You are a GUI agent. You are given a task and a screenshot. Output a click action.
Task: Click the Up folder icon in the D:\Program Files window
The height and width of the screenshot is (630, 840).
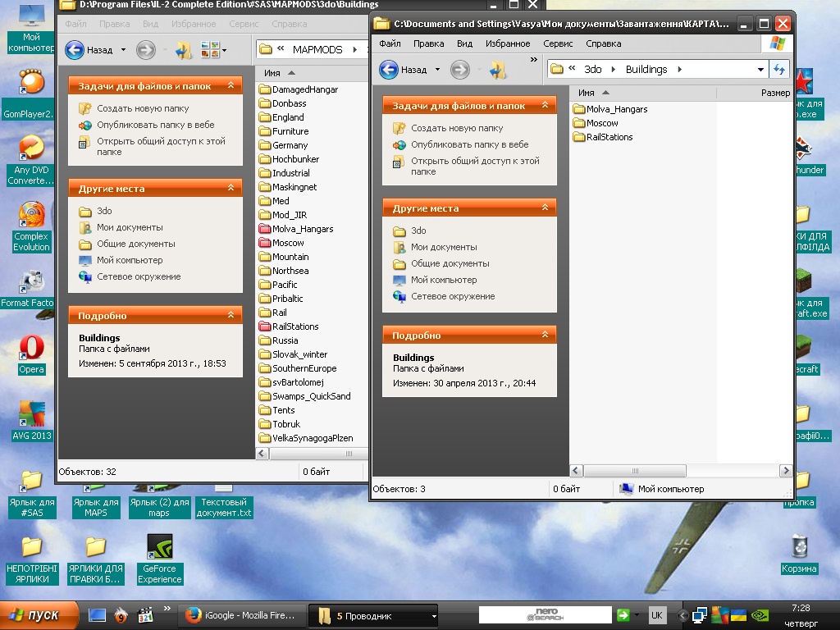(182, 50)
